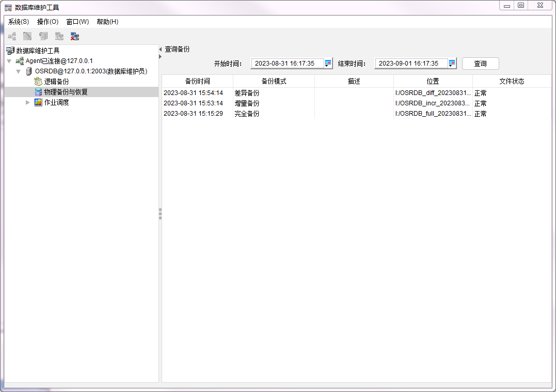Click the root 数据库维护工具 tree icon
Viewport: 556px width, 392px height.
(10, 51)
